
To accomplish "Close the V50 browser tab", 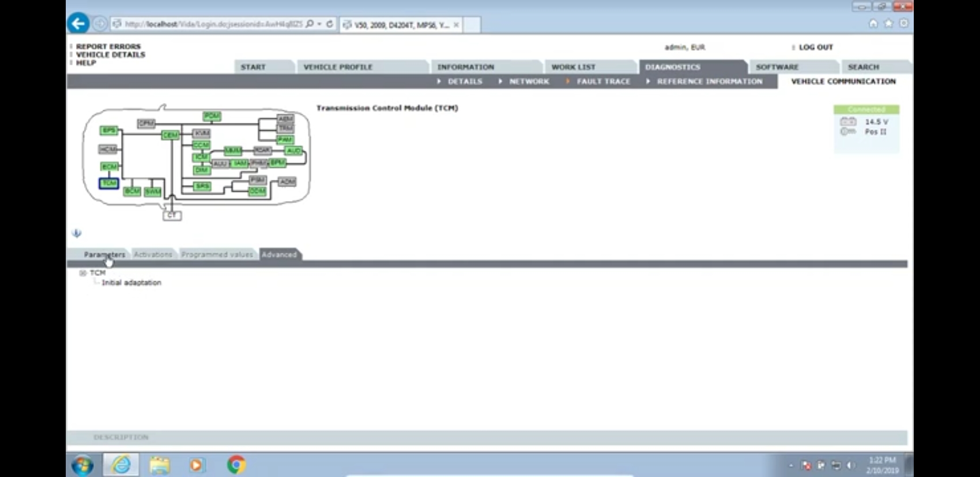I will click(456, 25).
